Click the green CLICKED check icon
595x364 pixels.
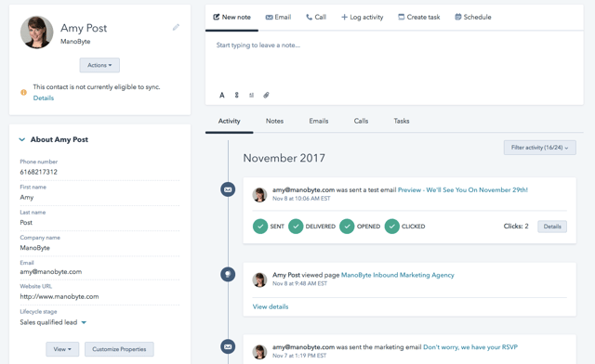[392, 227]
